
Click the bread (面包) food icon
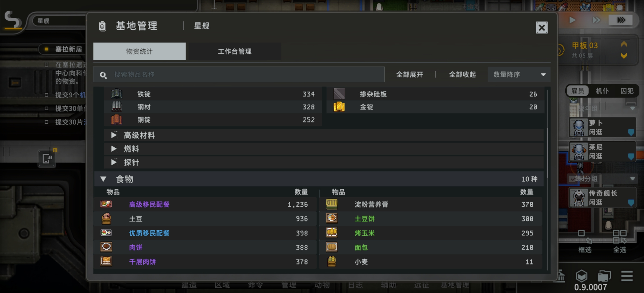coord(332,247)
